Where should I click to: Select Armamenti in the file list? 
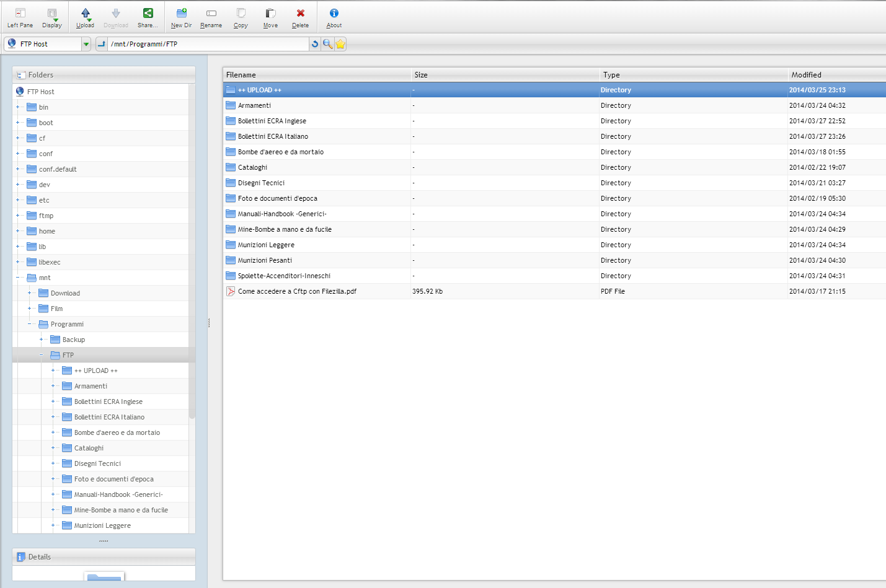pos(554,105)
